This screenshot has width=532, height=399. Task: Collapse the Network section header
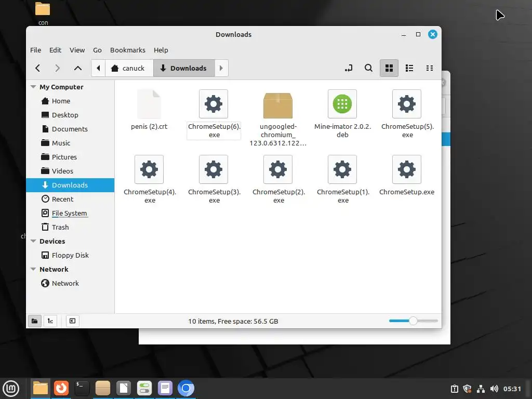coord(33,269)
